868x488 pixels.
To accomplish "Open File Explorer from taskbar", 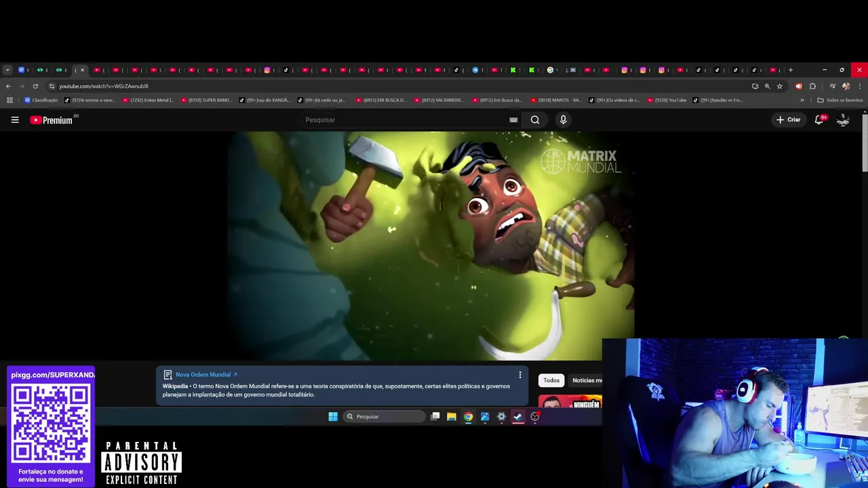I will click(452, 417).
